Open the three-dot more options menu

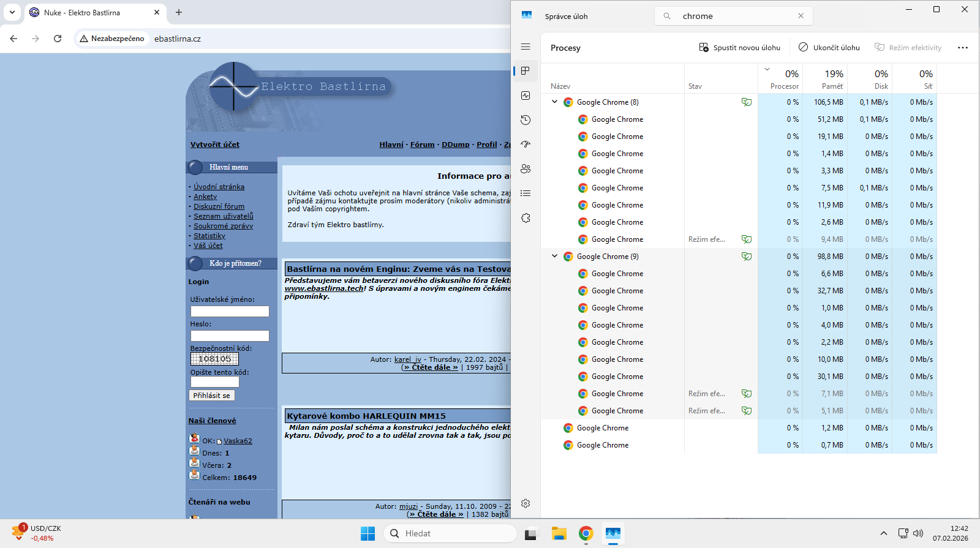coord(962,48)
